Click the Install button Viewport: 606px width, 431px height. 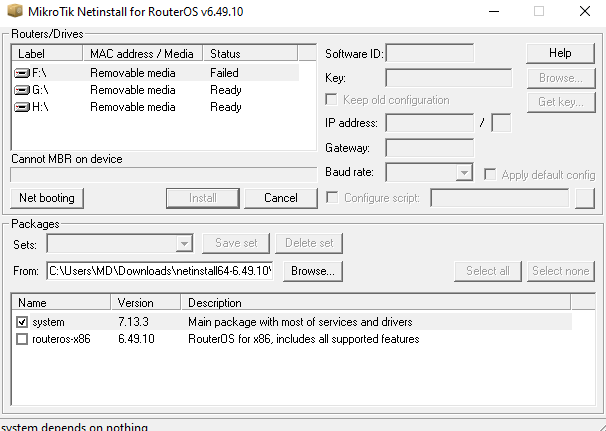coord(203,198)
